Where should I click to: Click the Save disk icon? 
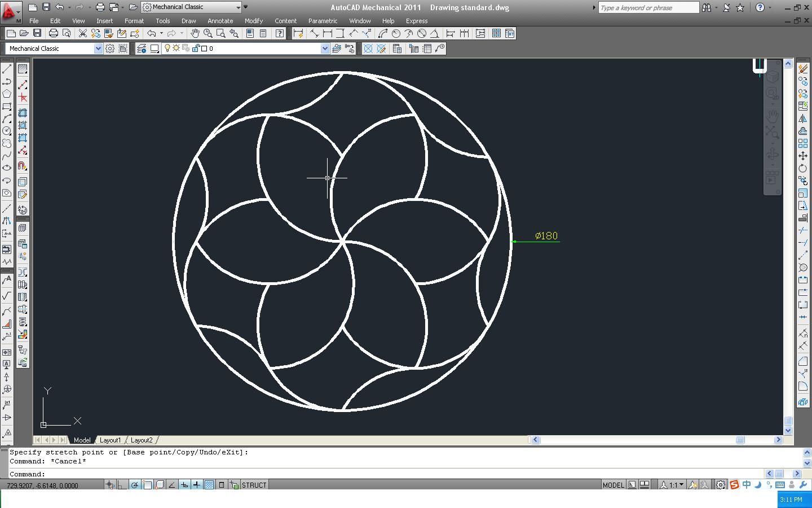(x=37, y=34)
